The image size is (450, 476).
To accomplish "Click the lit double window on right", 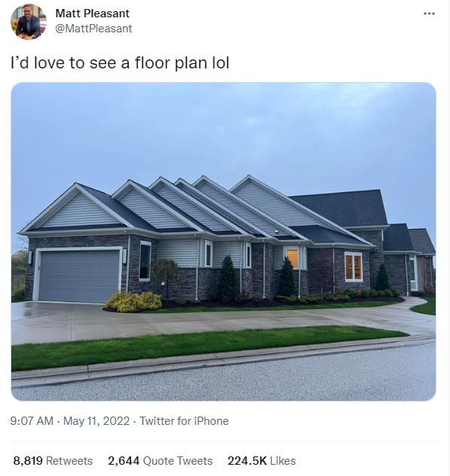I will (354, 266).
